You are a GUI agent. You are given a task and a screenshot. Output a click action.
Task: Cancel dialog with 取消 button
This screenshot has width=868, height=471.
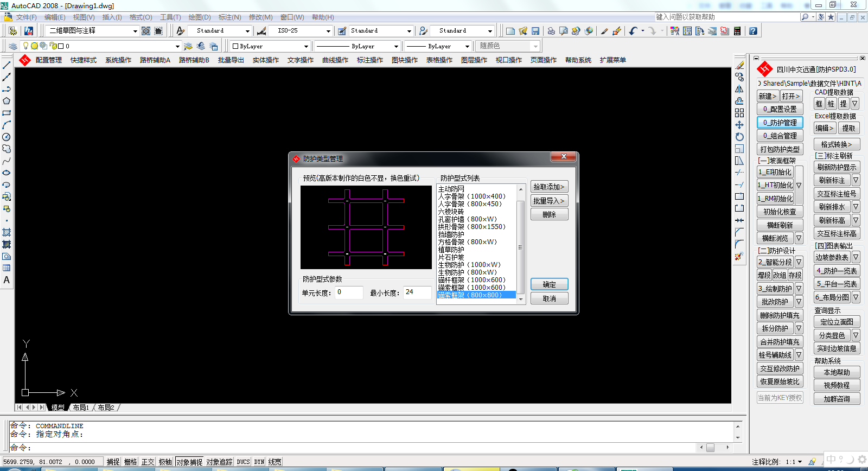(549, 298)
